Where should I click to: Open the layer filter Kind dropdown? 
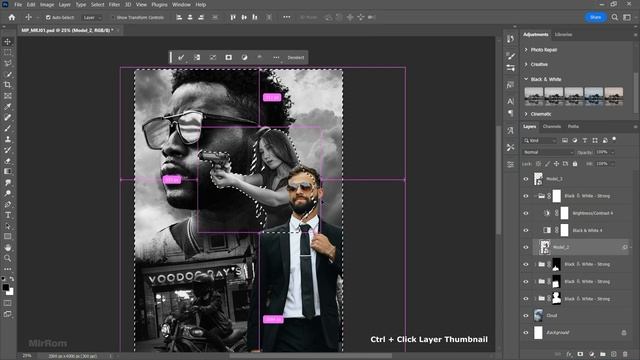pos(540,140)
